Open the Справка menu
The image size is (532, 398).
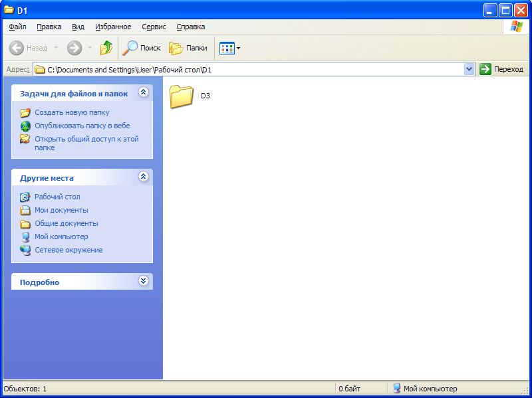pos(191,27)
